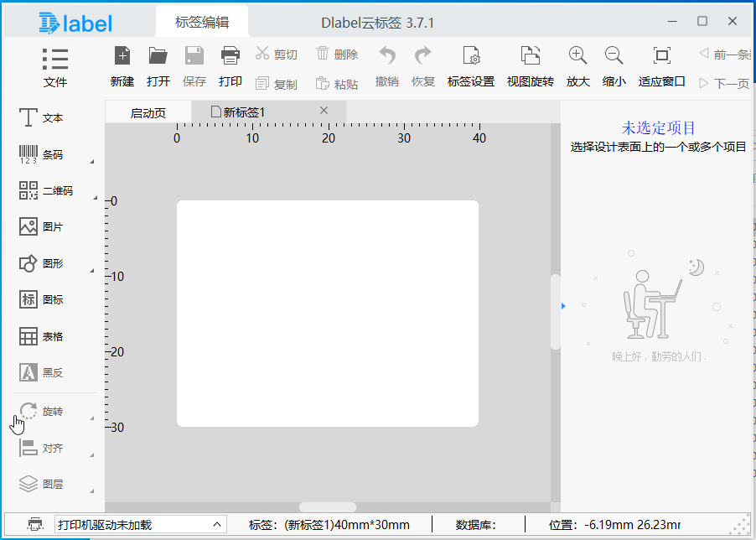Expand the 对齐 align submenu arrow
756x540 pixels.
[91, 454]
